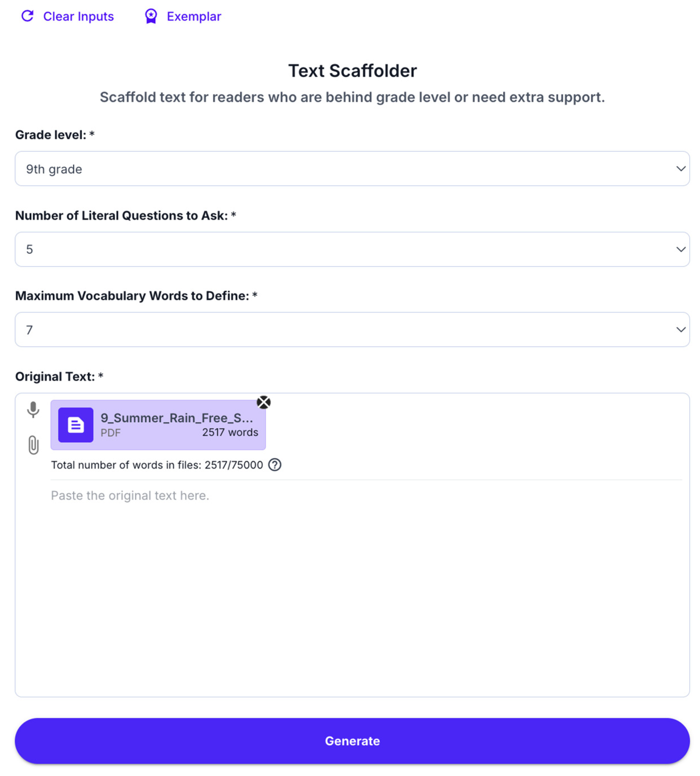This screenshot has height=776, width=700.
Task: Click the Clear Inputs text link
Action: coord(78,17)
